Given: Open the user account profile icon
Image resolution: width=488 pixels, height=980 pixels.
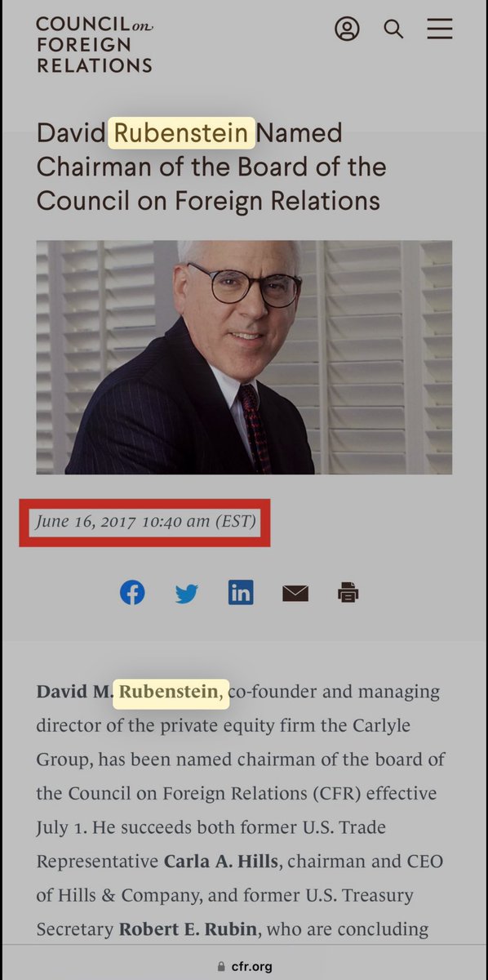Looking at the screenshot, I should 347,30.
